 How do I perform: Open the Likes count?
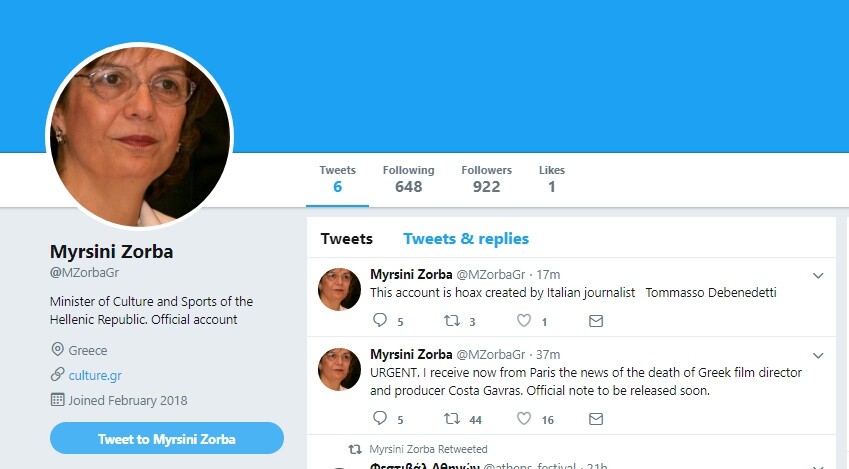[551, 179]
